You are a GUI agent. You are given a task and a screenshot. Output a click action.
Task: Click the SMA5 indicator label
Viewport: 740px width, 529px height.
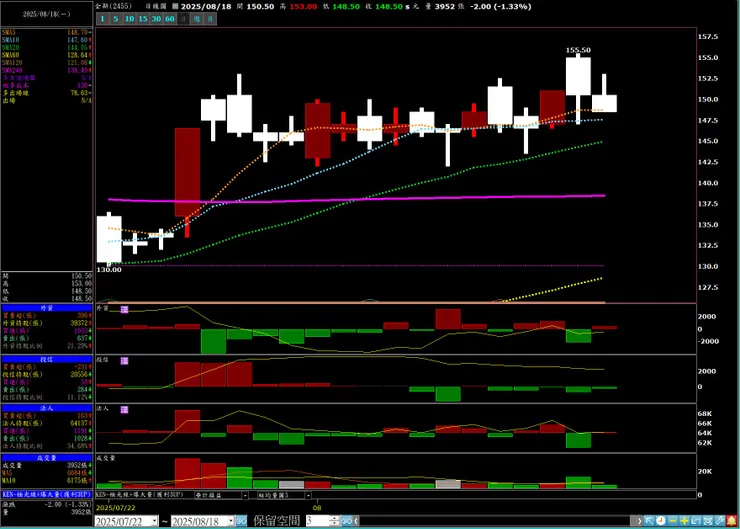click(x=9, y=33)
